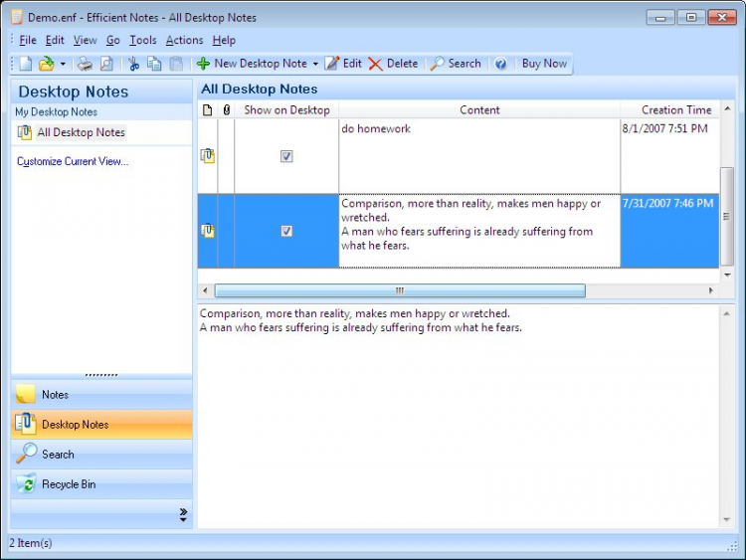
Task: Click the list vertical scrollbar thumb
Action: click(726, 217)
